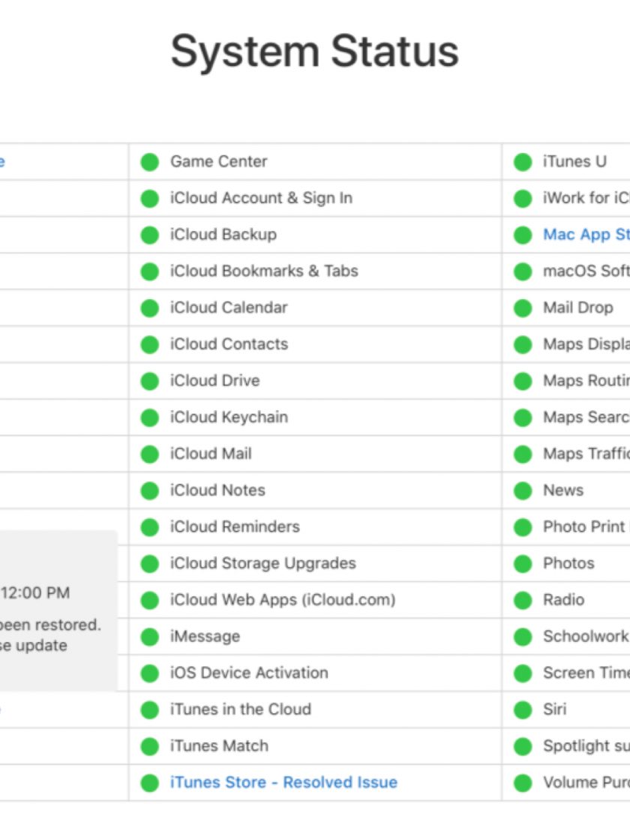This screenshot has height=840, width=630.
Task: Click the System Status heading
Action: point(314,52)
